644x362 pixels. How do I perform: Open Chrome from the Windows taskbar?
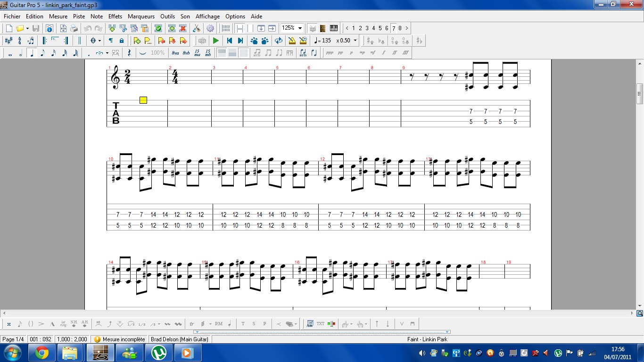[x=42, y=353]
